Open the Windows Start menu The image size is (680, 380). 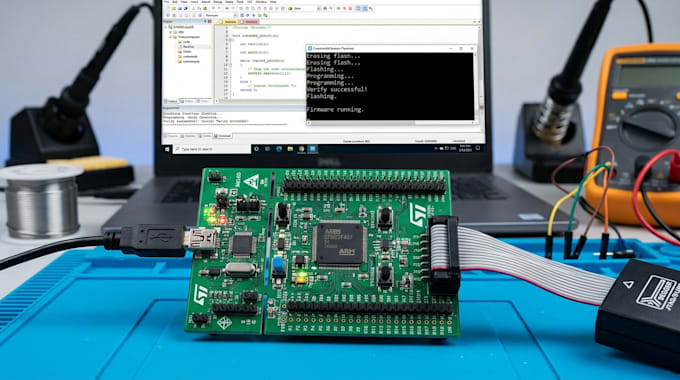(167, 149)
